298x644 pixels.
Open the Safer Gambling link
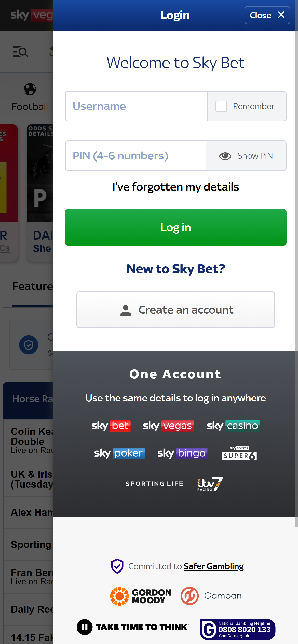(x=213, y=566)
